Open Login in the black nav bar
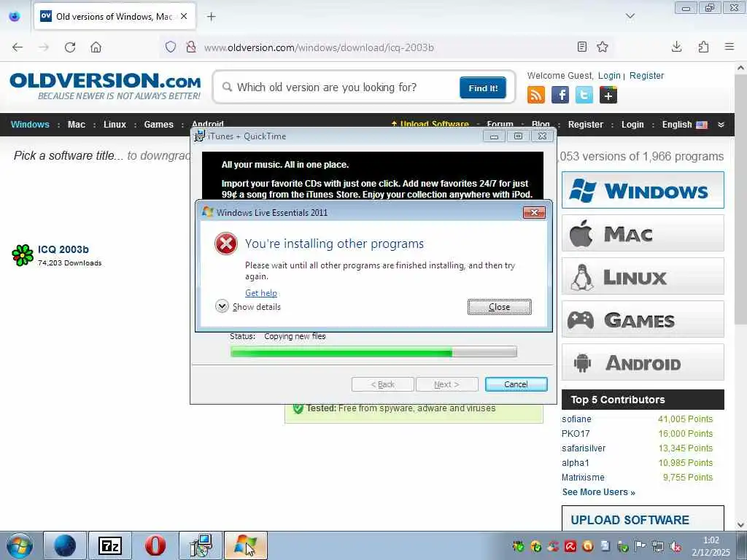 (632, 125)
